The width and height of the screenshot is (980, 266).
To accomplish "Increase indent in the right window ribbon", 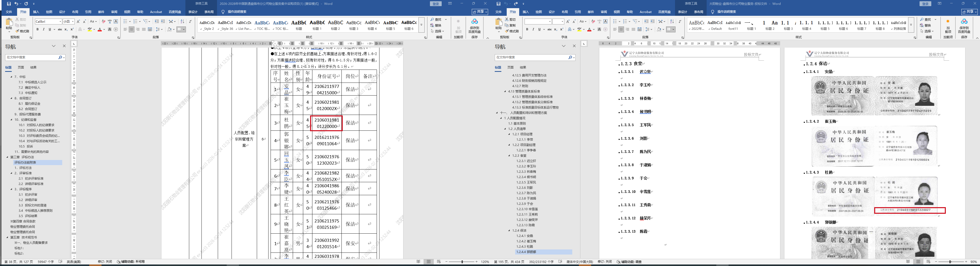I will (x=653, y=22).
